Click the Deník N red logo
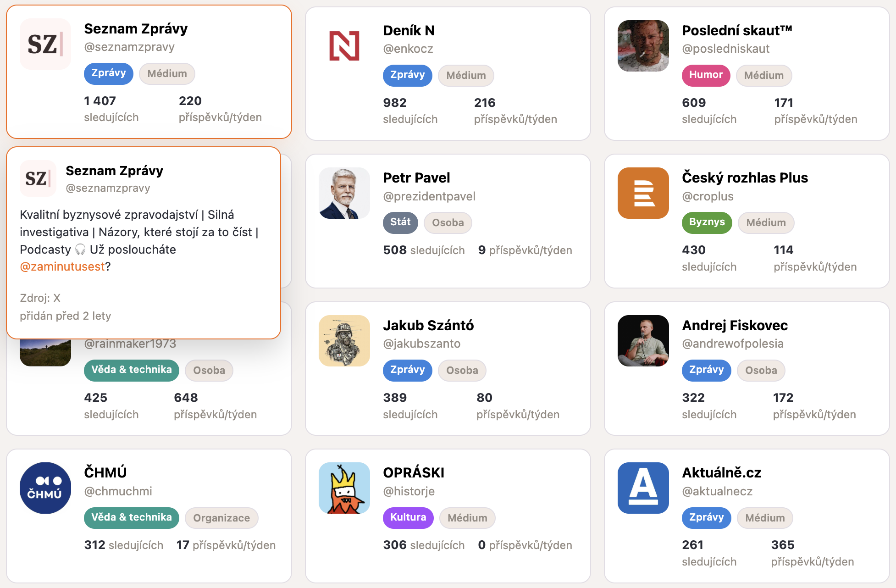 tap(344, 46)
